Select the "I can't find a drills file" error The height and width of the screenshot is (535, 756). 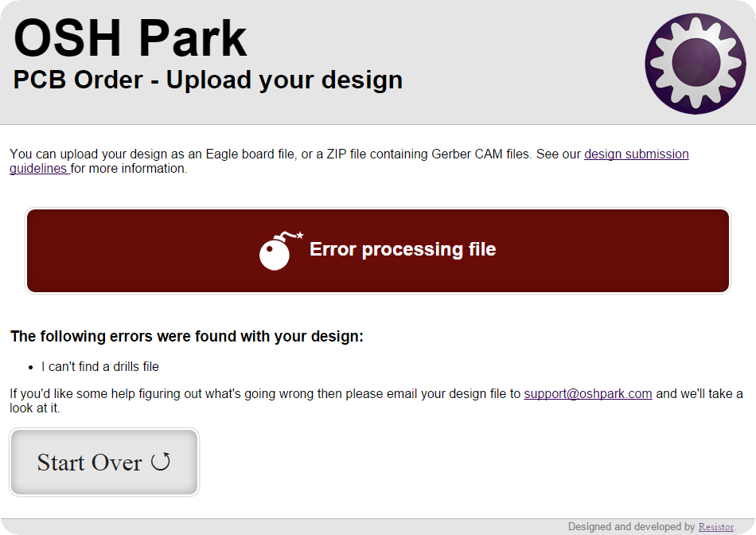coord(100,367)
